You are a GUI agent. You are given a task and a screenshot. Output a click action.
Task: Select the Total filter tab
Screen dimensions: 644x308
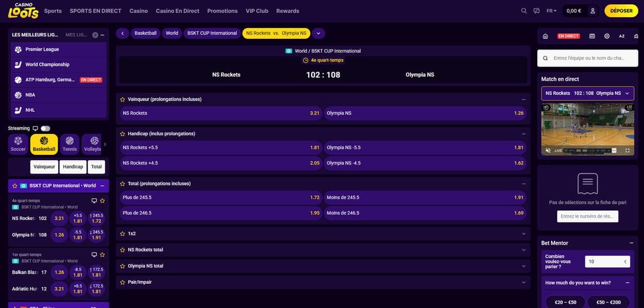pos(97,167)
